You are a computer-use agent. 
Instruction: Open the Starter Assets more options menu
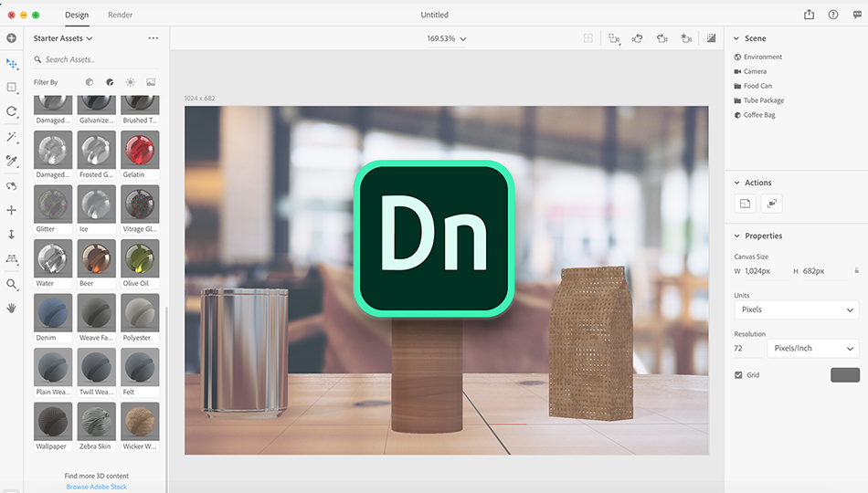(153, 38)
